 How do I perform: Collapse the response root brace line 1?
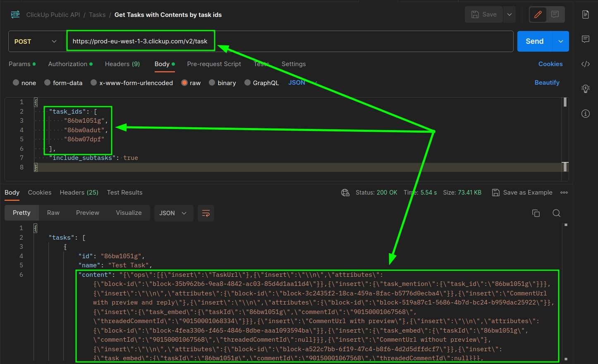(36, 228)
